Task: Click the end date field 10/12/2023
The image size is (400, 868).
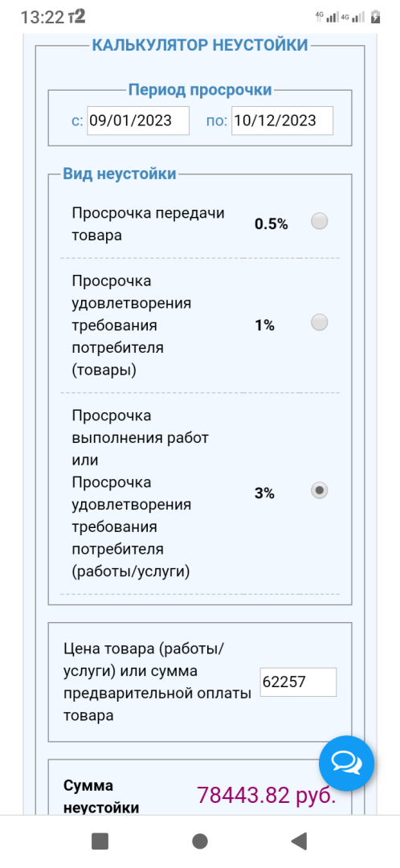Action: pos(282,121)
